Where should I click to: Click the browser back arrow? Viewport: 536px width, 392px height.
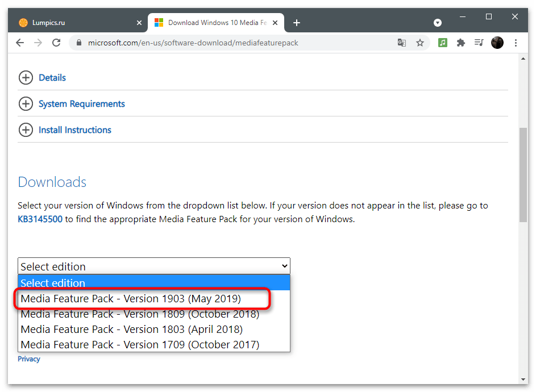coord(20,43)
